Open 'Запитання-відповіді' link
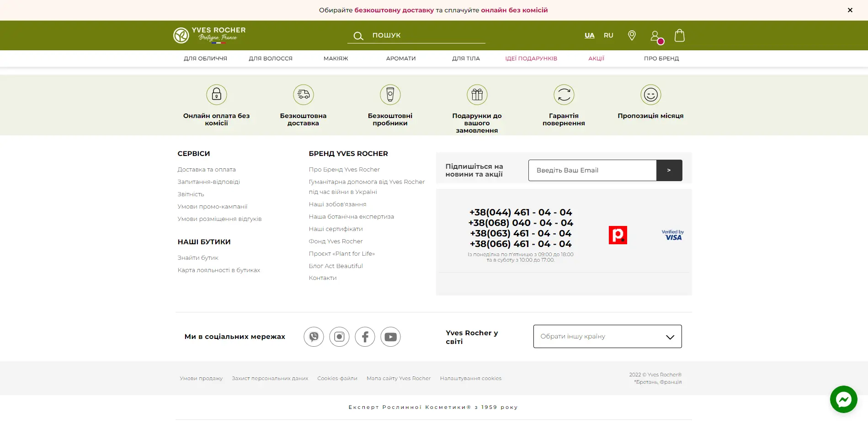 (209, 182)
